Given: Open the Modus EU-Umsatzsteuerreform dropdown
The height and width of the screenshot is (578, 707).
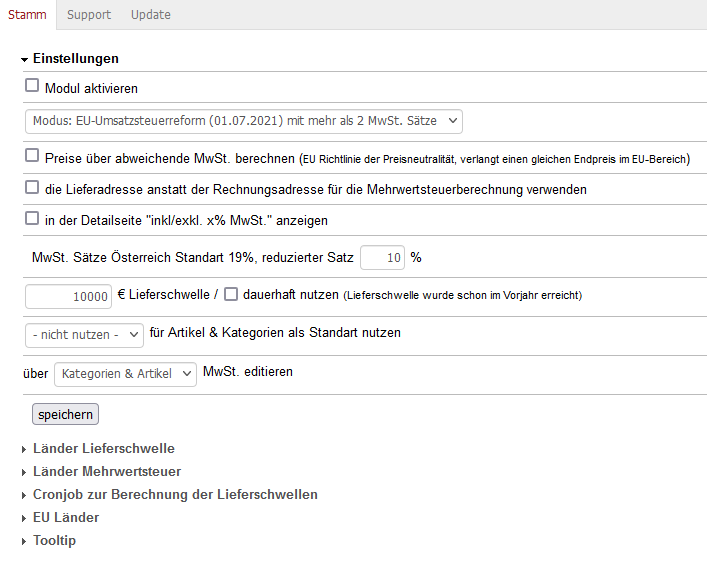Looking at the screenshot, I should tap(243, 121).
